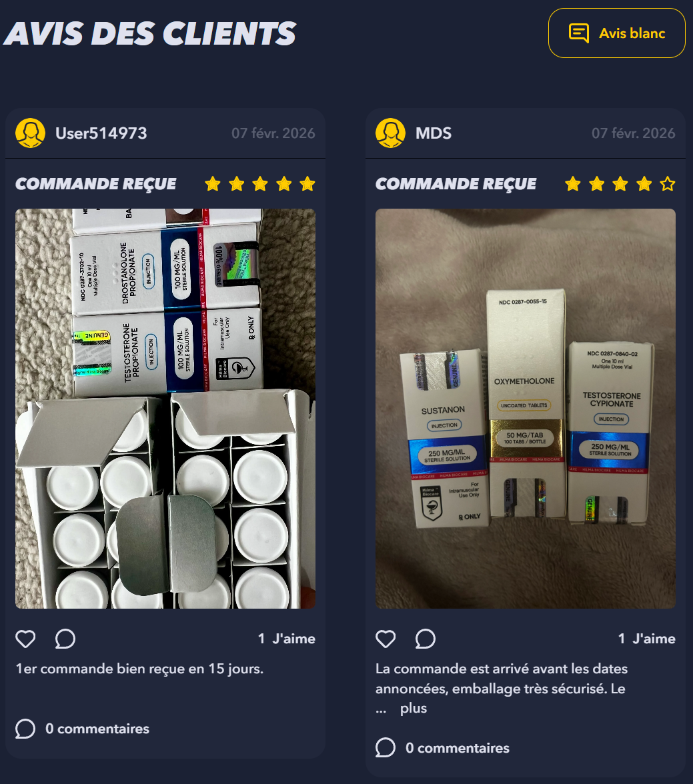
Task: Like MDS's review with the heart icon
Action: [386, 639]
